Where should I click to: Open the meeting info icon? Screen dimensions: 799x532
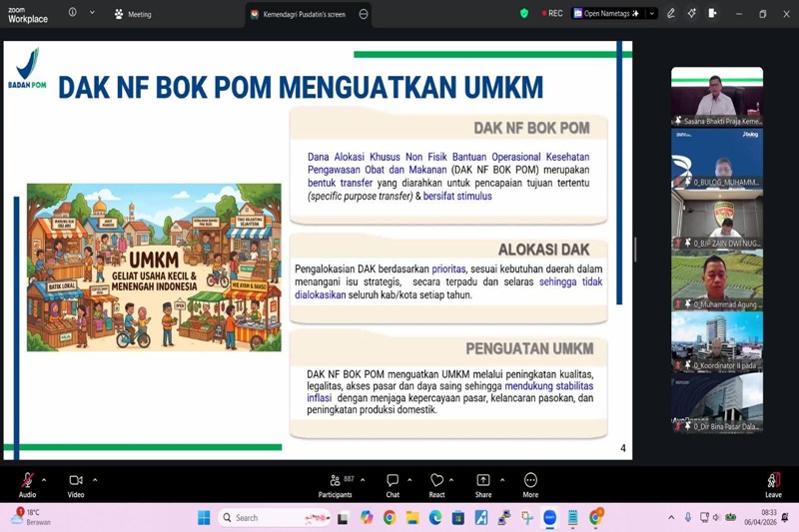click(x=73, y=13)
